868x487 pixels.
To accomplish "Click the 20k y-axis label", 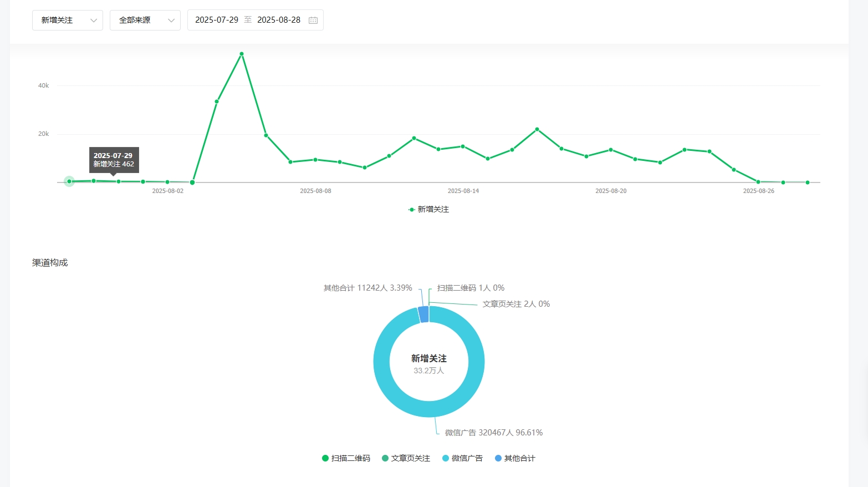I will point(43,134).
